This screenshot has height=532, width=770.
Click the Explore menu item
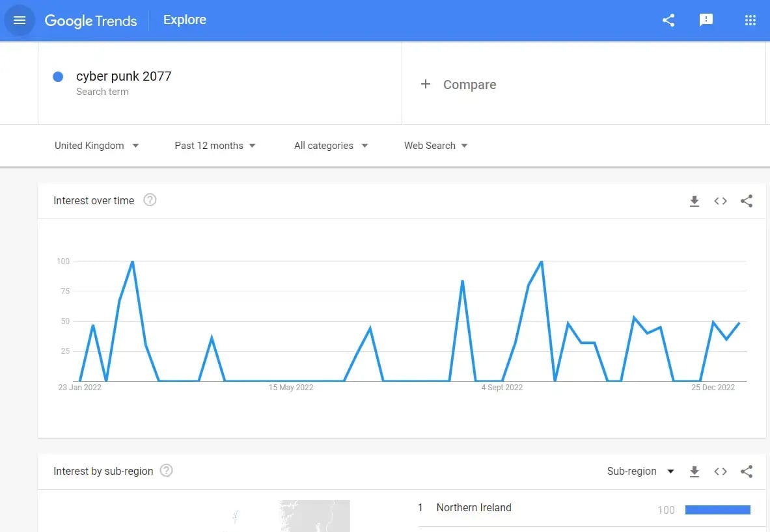tap(184, 20)
